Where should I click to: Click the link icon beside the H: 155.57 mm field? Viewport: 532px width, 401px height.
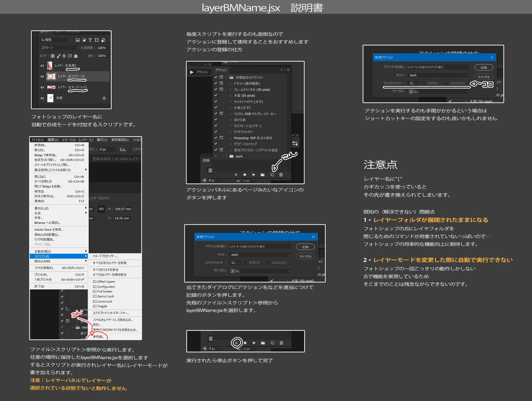click(x=102, y=208)
